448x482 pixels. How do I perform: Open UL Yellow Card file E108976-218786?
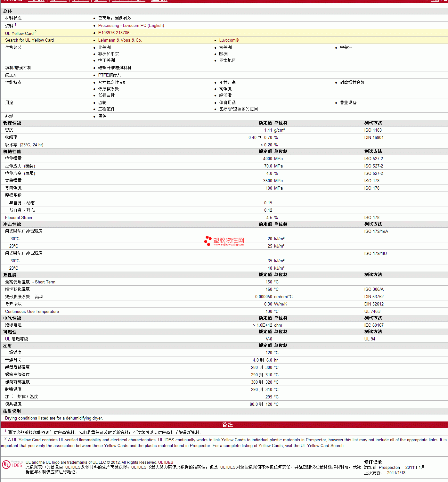click(114, 33)
